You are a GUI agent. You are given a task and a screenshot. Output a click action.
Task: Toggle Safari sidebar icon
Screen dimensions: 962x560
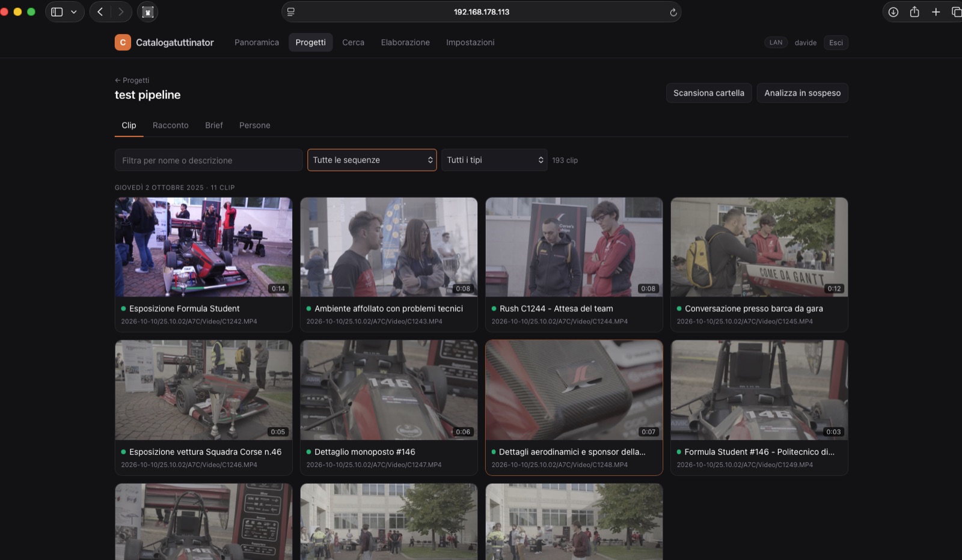[57, 12]
